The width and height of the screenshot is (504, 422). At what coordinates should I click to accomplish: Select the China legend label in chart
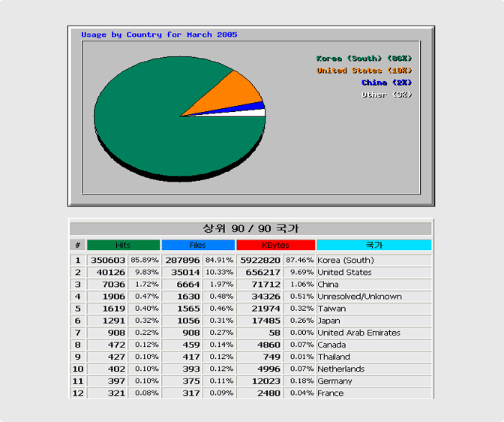coord(386,83)
